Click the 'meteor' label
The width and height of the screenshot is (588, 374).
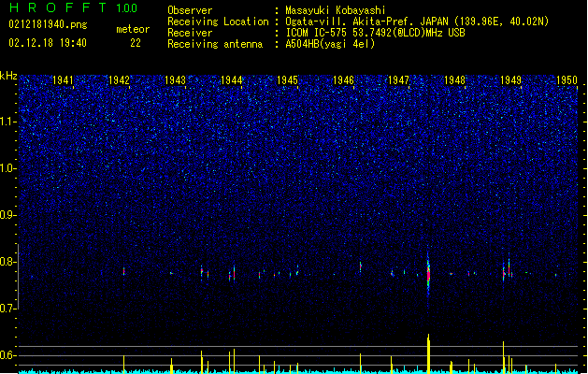[x=133, y=29]
